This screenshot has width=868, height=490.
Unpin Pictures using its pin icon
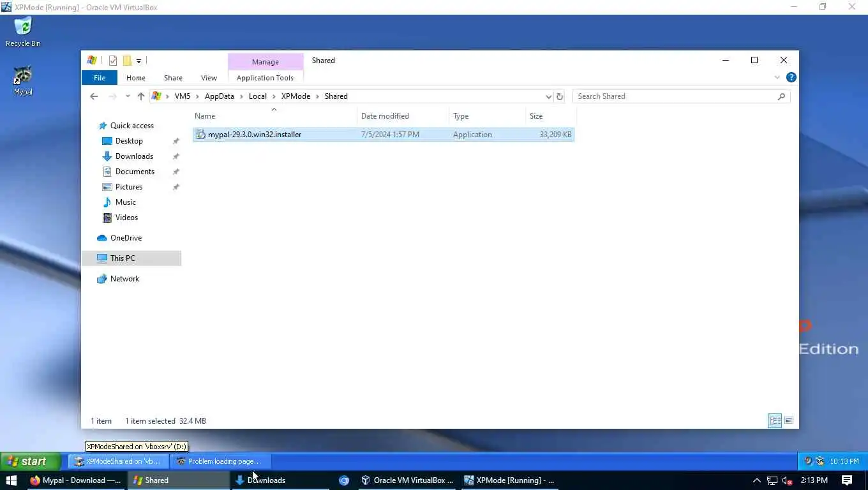click(x=176, y=187)
